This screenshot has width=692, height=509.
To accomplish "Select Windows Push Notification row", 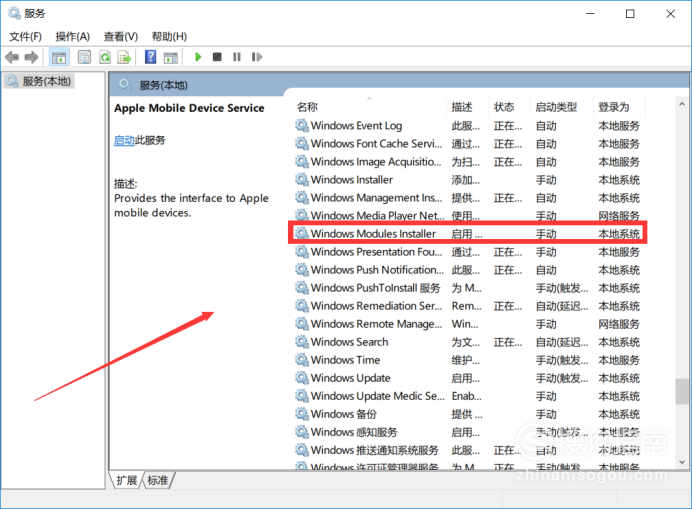I will [x=468, y=270].
